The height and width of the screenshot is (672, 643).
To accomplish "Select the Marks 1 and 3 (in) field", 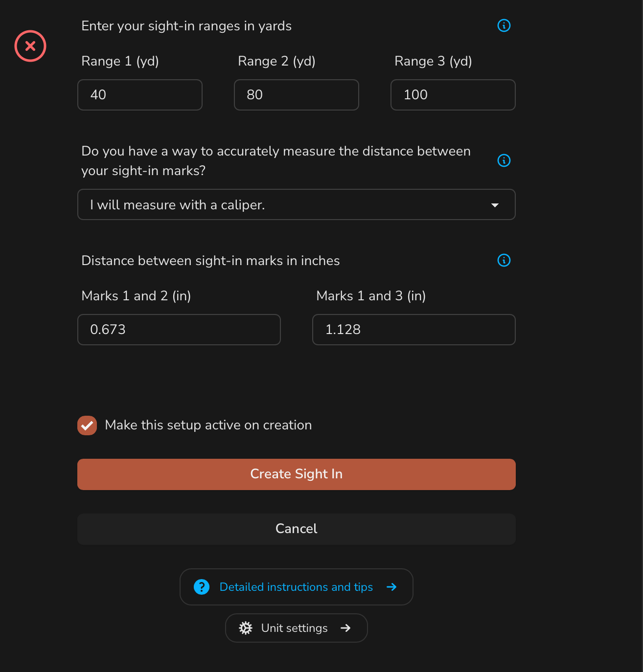I will 414,330.
